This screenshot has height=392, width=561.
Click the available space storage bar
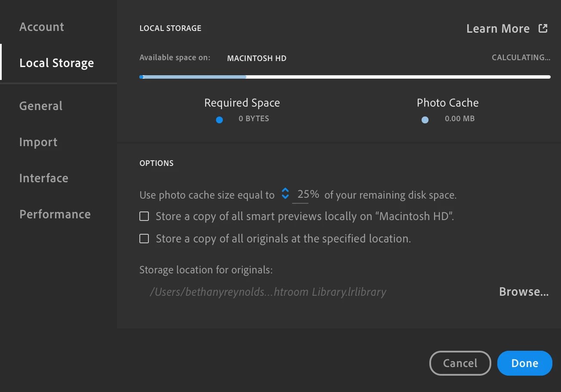tap(344, 77)
